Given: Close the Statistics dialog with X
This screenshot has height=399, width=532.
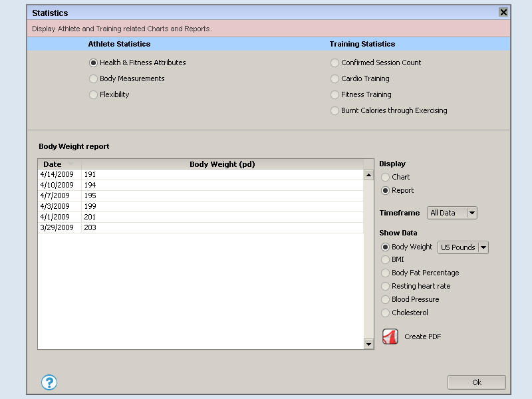Looking at the screenshot, I should (503, 13).
